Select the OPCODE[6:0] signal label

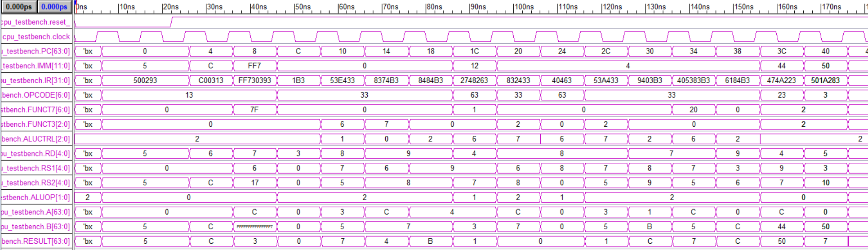[36, 95]
